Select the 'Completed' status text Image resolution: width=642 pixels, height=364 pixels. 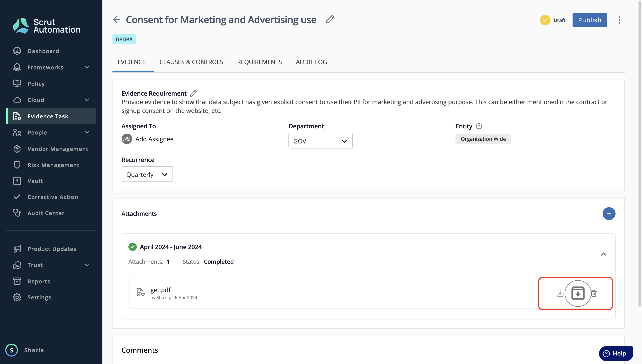(219, 262)
